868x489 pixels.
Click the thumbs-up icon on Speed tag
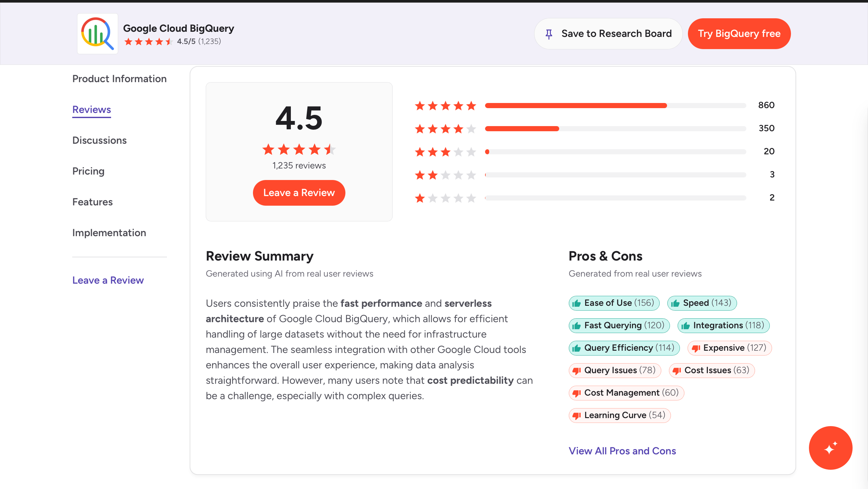click(x=675, y=303)
